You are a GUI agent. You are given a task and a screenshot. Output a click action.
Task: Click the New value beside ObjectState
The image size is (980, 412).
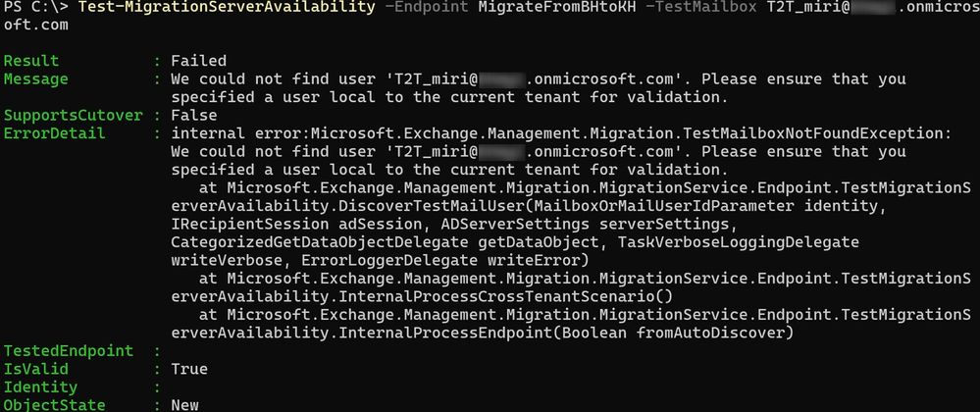[x=185, y=404]
